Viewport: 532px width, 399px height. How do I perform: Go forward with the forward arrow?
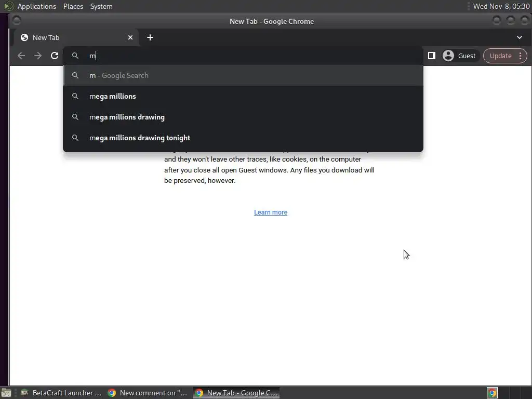[x=37, y=56]
